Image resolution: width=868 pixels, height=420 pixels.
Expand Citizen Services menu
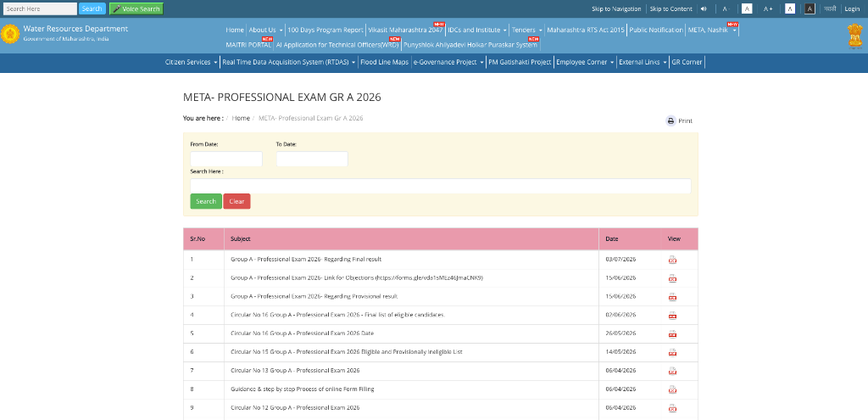191,63
